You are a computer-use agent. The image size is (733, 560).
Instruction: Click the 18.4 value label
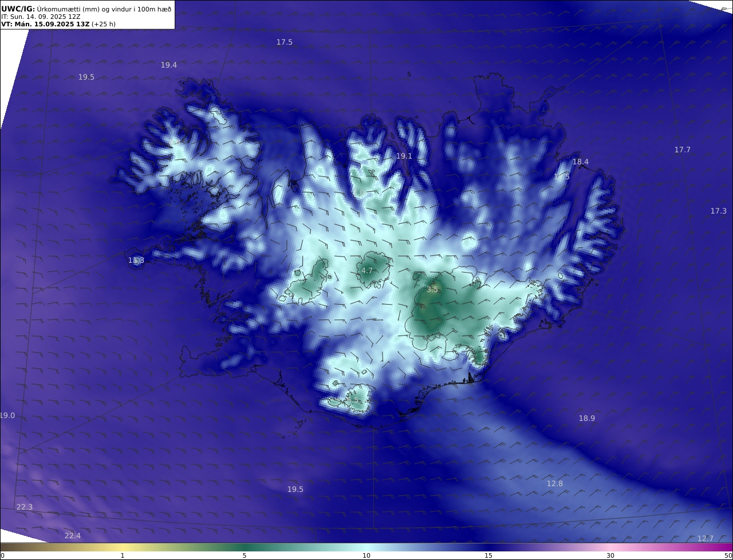point(581,162)
